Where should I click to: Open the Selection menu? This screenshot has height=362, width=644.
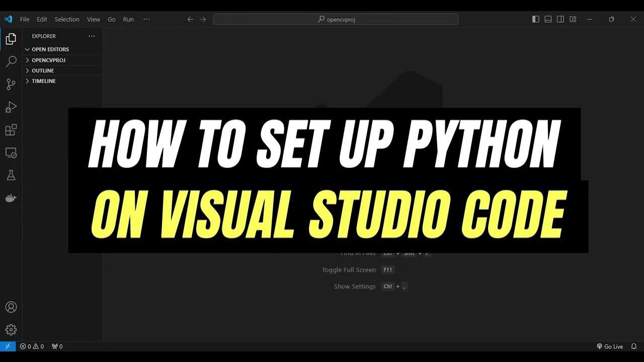coord(67,19)
